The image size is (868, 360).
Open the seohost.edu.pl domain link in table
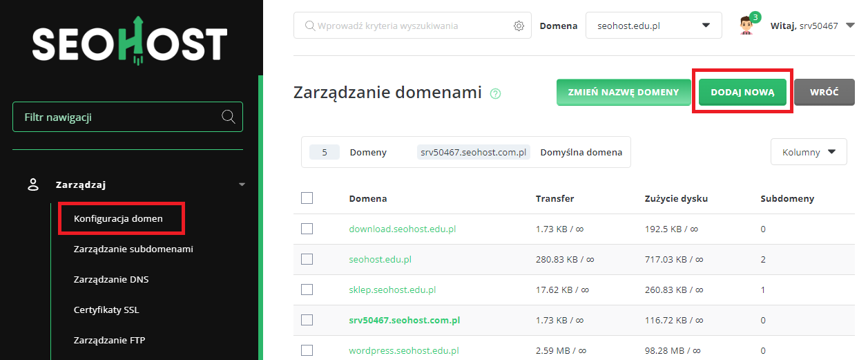click(x=380, y=259)
